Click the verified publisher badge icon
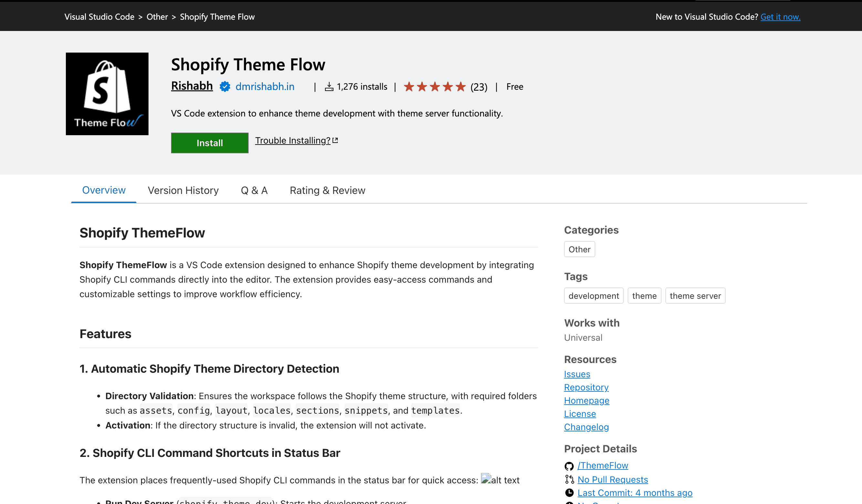This screenshot has width=862, height=504. tap(225, 86)
